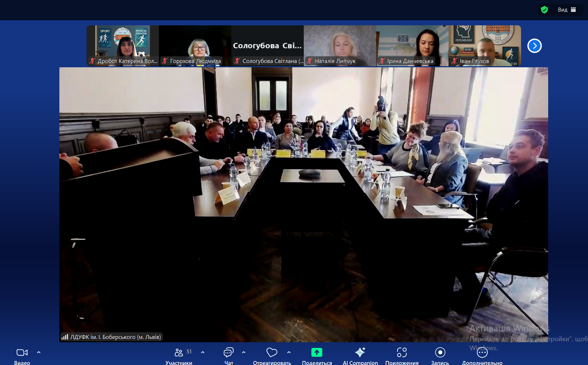588x365 pixels.
Task: Select Наталія Липчук video thumbnail
Action: [x=340, y=45]
